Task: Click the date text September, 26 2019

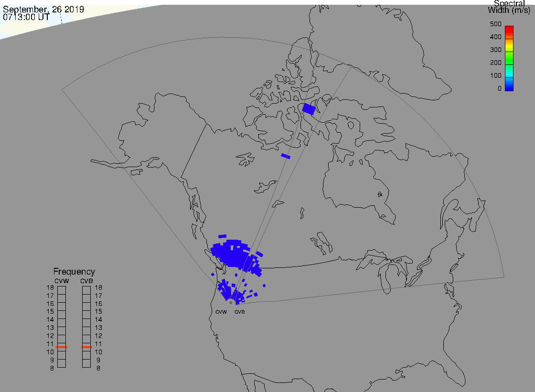Action: coord(43,9)
